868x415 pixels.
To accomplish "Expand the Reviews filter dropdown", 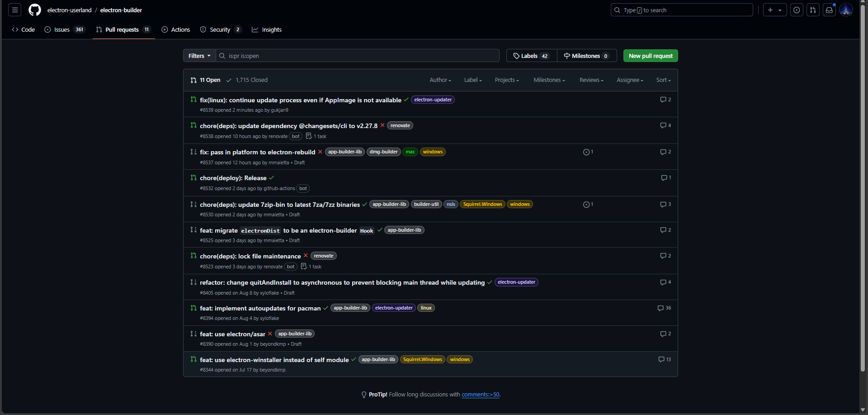I will (x=591, y=80).
